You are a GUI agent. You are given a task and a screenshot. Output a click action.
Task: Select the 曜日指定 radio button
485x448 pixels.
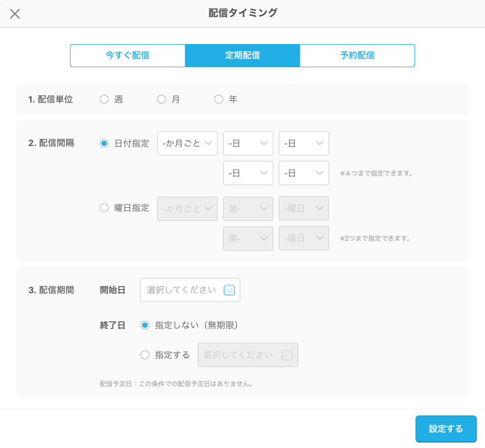(x=104, y=208)
